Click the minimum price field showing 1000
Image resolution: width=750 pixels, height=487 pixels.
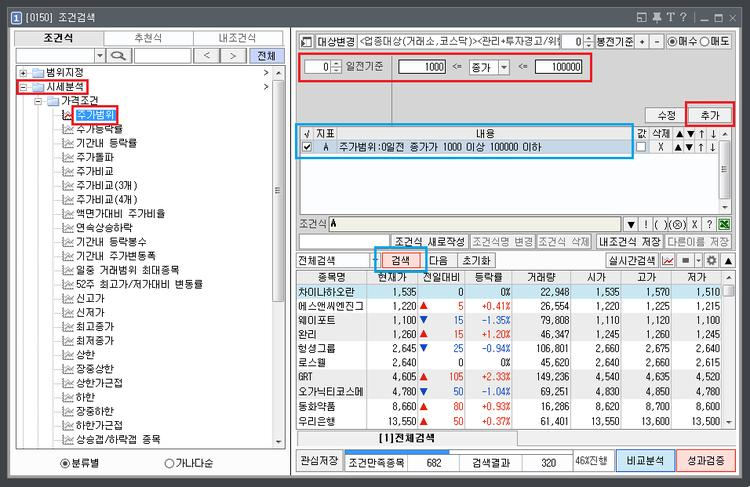(x=422, y=67)
